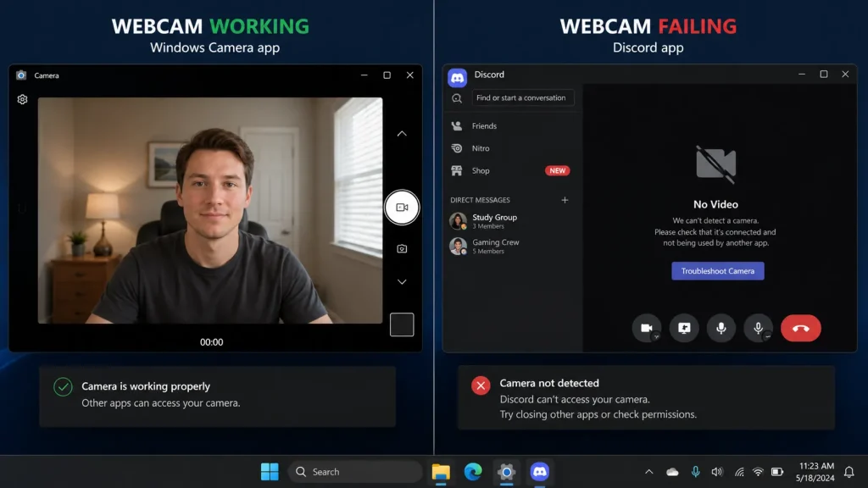Click the red X error icon
868x488 pixels.
(481, 385)
